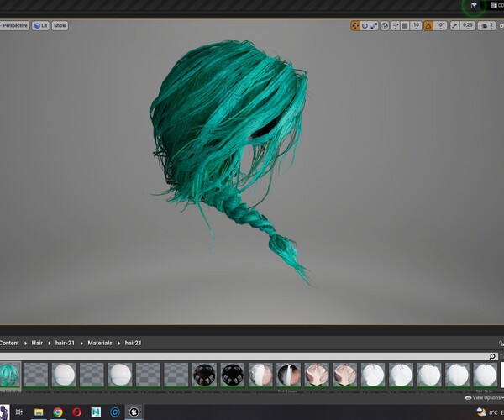
Task: Select the rotate gizmo tool
Action: (x=365, y=26)
